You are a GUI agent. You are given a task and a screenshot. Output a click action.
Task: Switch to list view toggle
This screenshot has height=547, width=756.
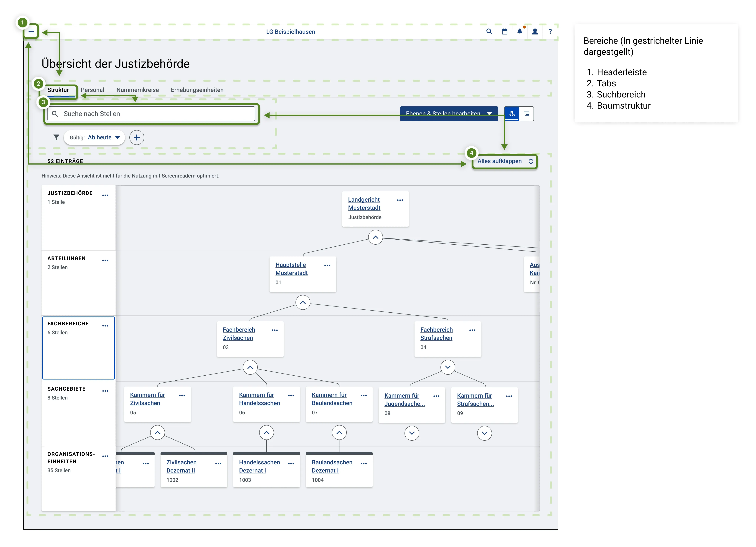point(526,114)
